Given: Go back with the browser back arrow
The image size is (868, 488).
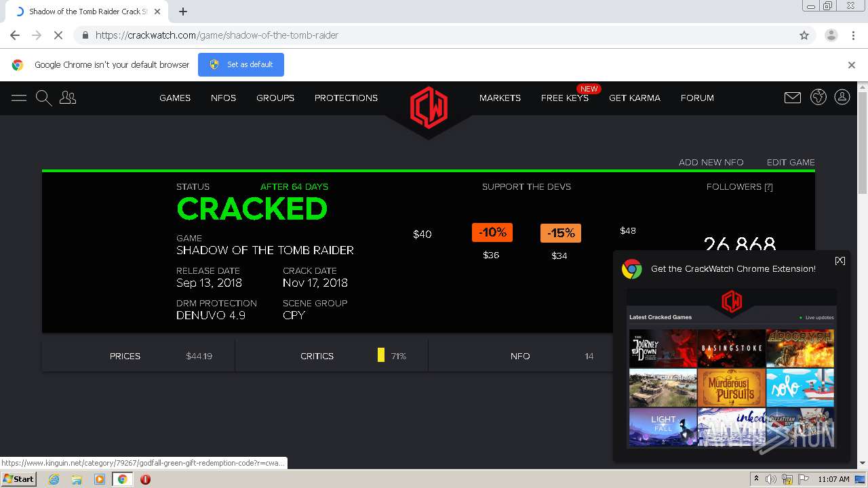Looking at the screenshot, I should pos(15,35).
